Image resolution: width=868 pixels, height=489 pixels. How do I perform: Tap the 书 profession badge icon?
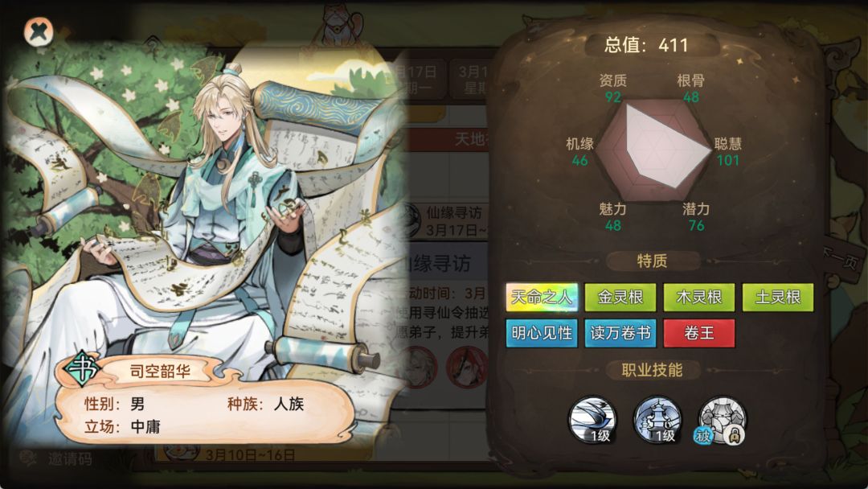click(x=82, y=368)
